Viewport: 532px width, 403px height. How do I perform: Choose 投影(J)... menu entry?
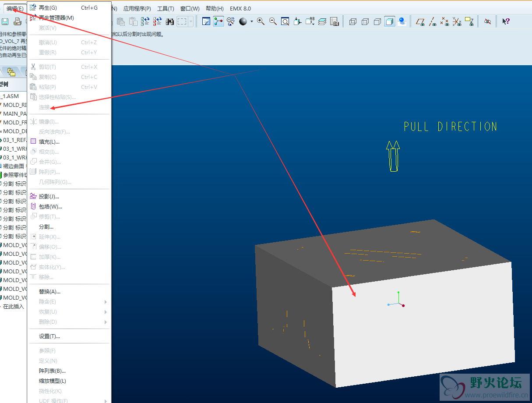point(69,197)
